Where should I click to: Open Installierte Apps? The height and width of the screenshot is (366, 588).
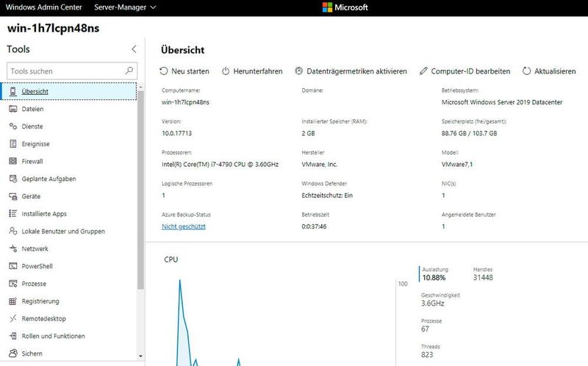point(69,214)
